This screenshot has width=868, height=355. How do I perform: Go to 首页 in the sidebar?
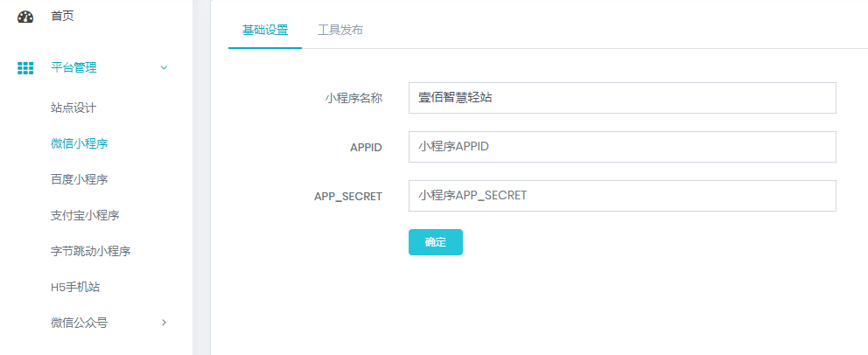pos(62,17)
